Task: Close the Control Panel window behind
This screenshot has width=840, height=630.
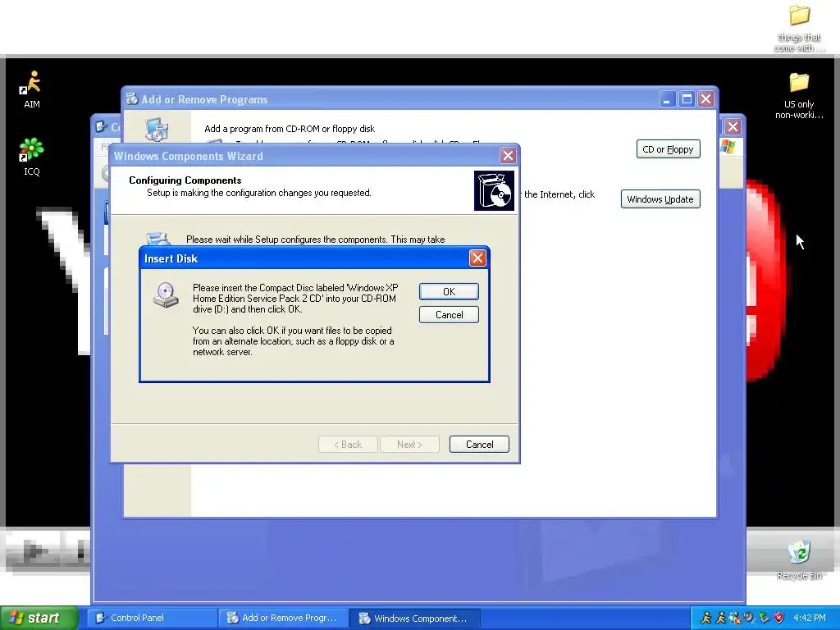Action: 733,127
